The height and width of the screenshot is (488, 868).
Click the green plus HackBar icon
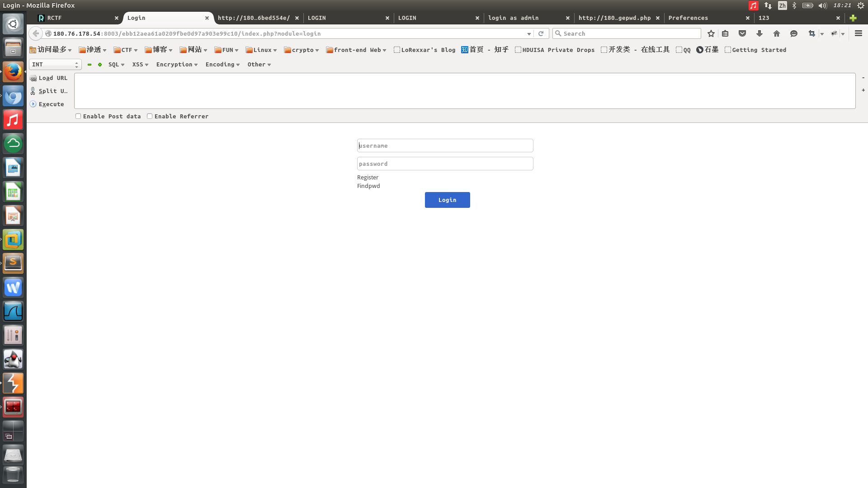[x=100, y=65]
